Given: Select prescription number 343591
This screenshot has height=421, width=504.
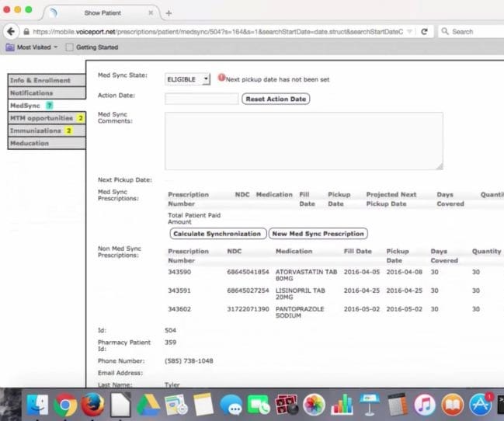Looking at the screenshot, I should 179,291.
